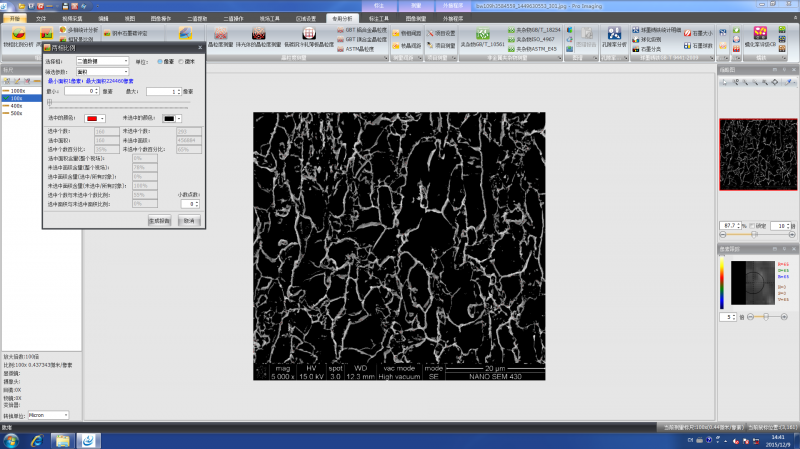Click the 生成报告 generate report button

159,219
